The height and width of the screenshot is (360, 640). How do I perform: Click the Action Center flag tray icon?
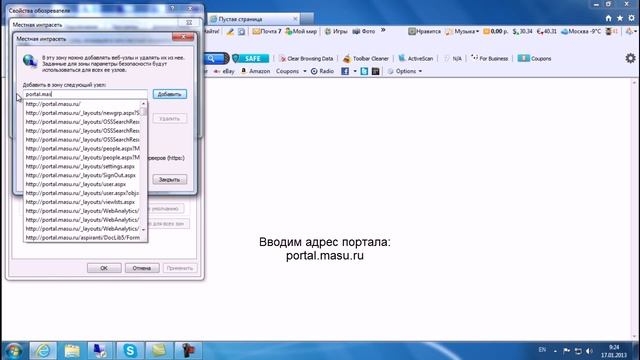tap(567, 351)
